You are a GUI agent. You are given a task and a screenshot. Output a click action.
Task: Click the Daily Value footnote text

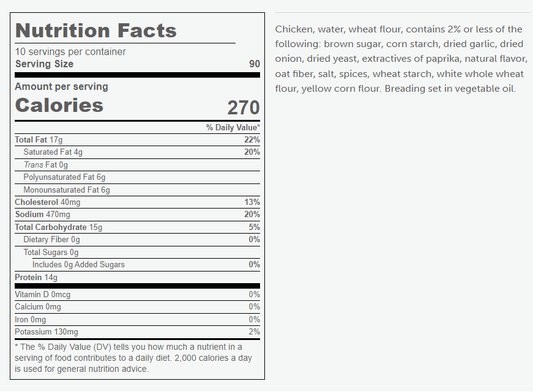point(133,358)
